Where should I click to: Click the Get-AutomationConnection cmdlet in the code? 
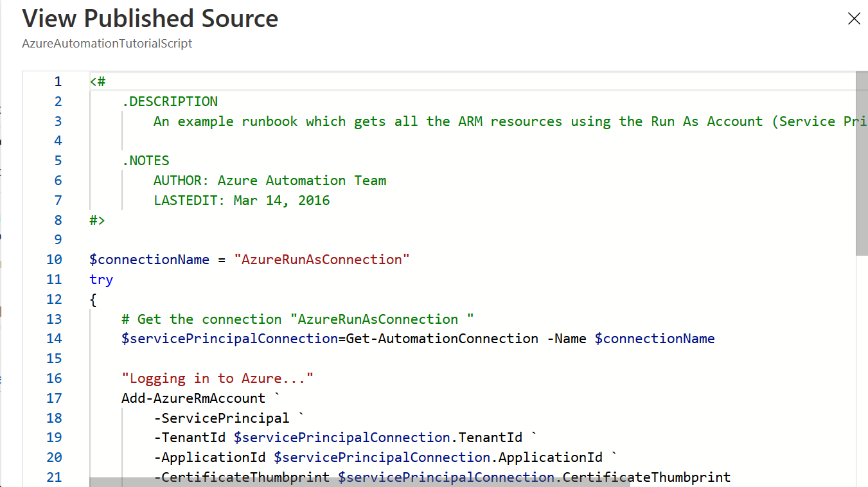[x=442, y=339]
